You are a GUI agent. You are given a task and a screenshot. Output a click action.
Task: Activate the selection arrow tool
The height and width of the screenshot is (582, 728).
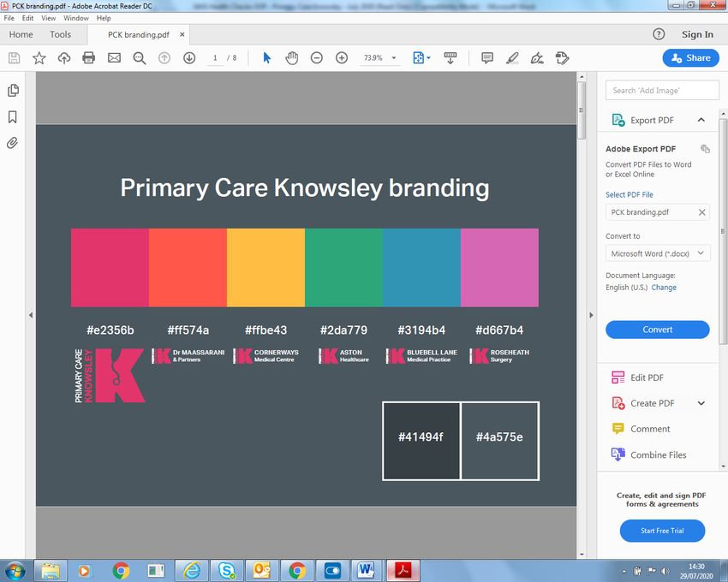click(x=266, y=58)
